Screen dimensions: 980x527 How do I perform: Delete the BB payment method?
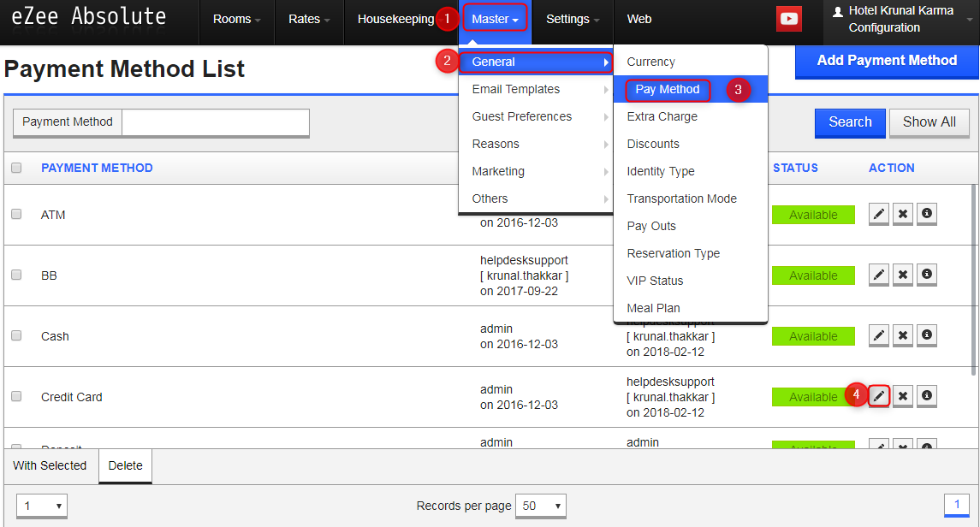[x=902, y=275]
